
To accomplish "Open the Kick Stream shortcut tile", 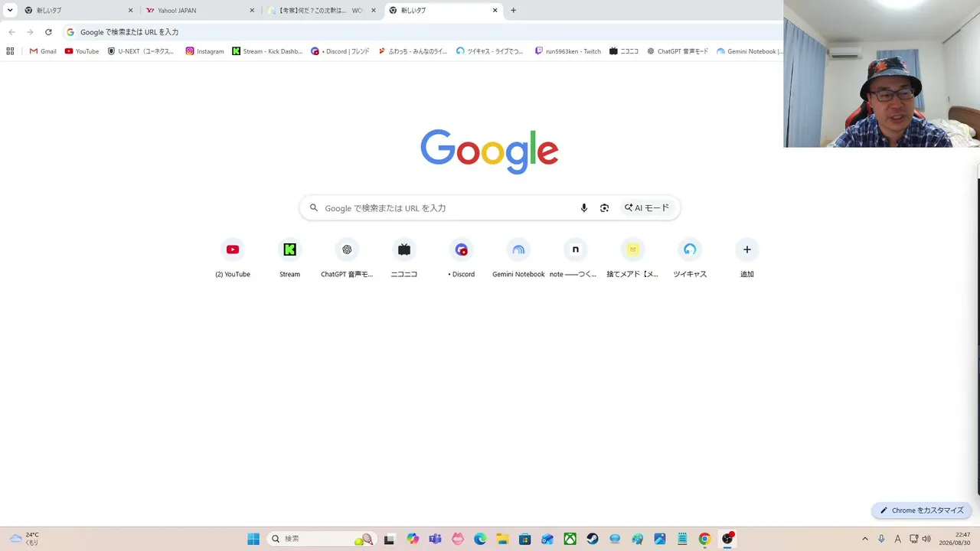I will click(289, 259).
